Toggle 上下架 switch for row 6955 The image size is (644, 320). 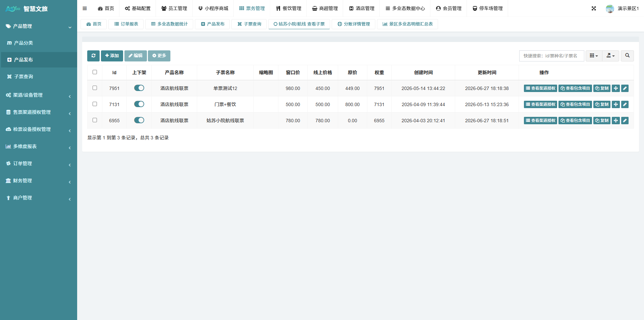[139, 120]
